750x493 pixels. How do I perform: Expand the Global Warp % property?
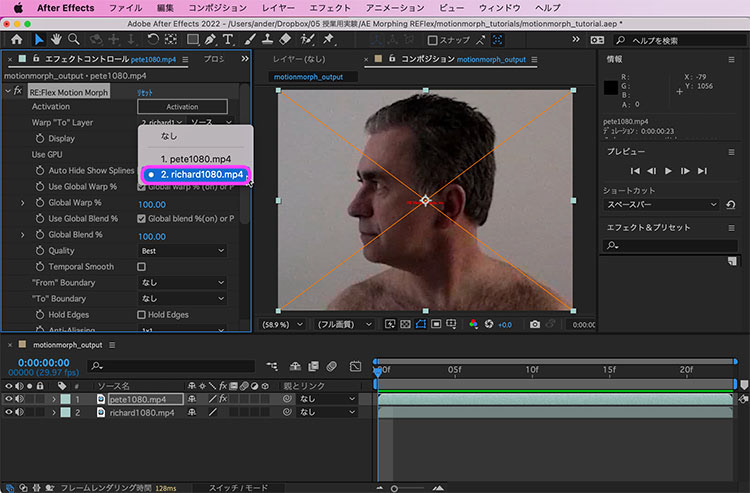[22, 203]
